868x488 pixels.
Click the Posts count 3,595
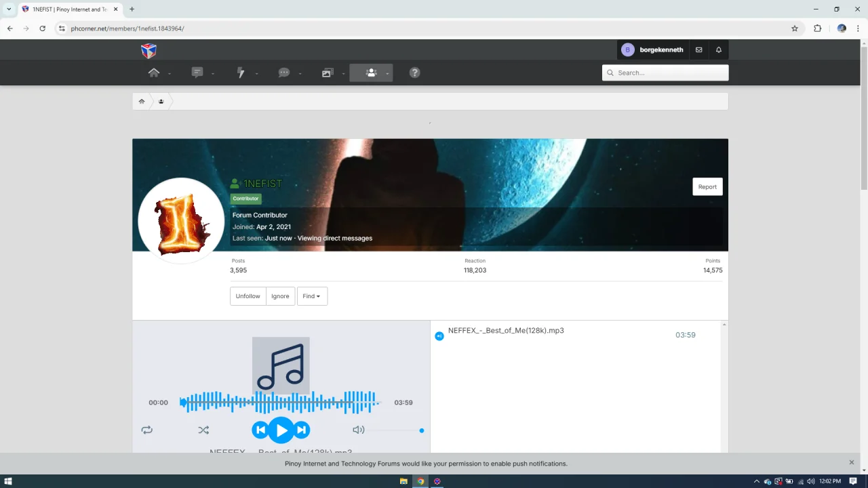click(x=238, y=270)
